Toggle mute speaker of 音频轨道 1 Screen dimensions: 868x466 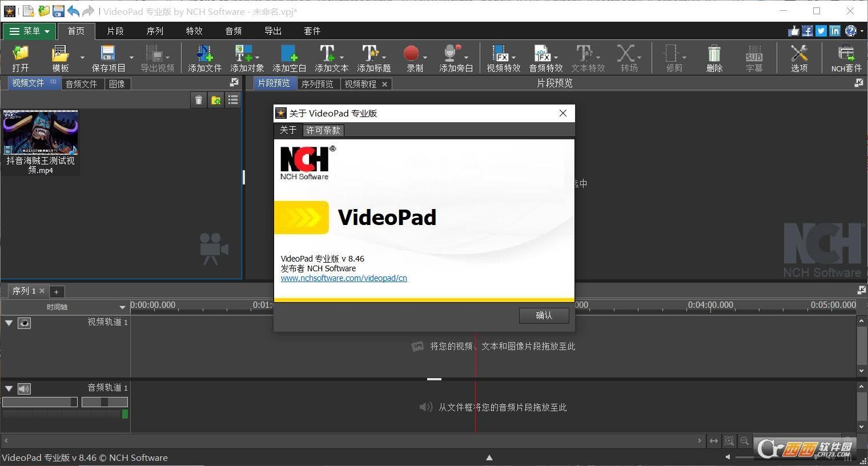pyautogui.click(x=24, y=389)
